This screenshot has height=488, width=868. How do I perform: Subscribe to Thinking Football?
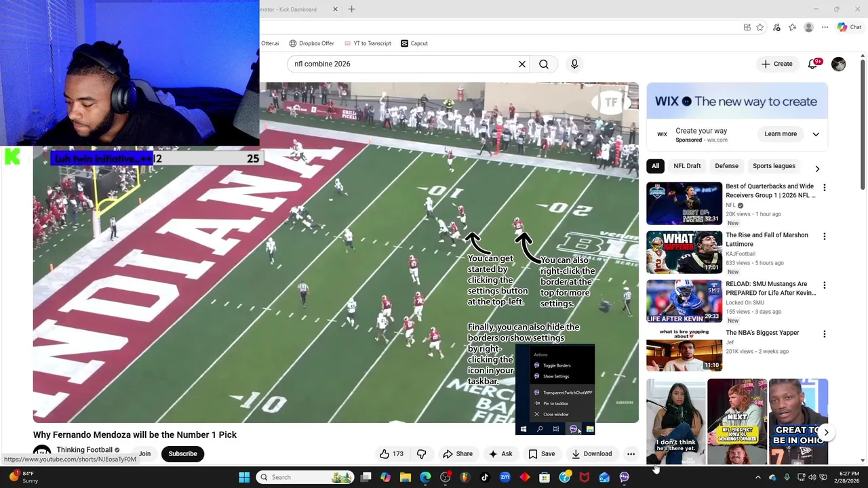pyautogui.click(x=182, y=454)
